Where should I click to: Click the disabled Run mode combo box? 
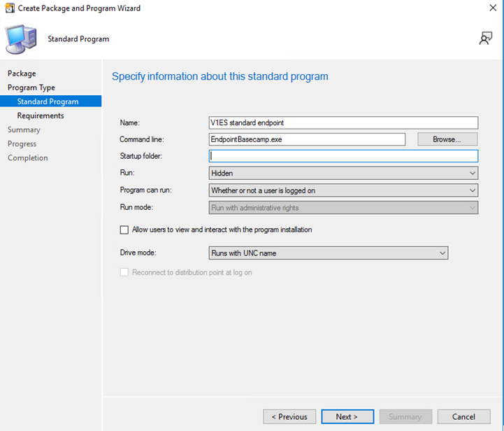click(343, 208)
